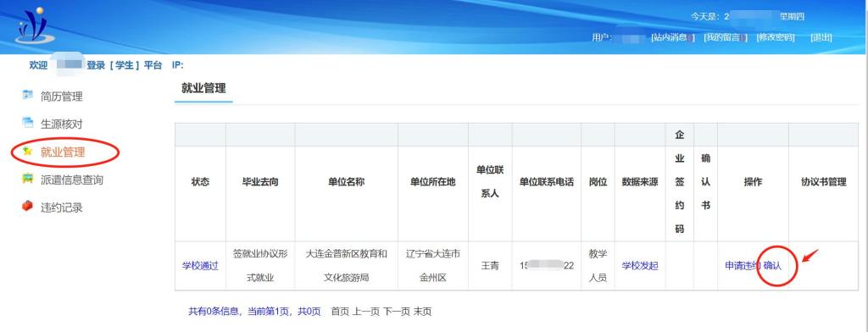Click the 学校发起 data source link
The height and width of the screenshot is (332, 868).
pos(640,266)
